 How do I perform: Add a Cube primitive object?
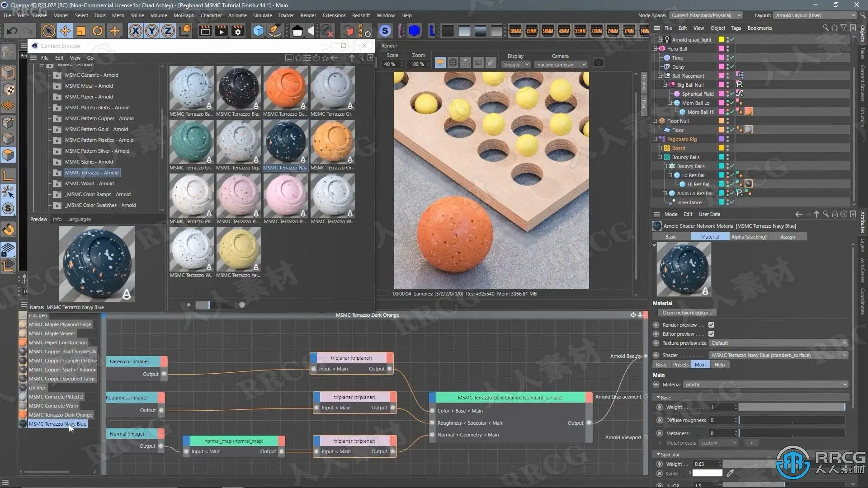[258, 31]
